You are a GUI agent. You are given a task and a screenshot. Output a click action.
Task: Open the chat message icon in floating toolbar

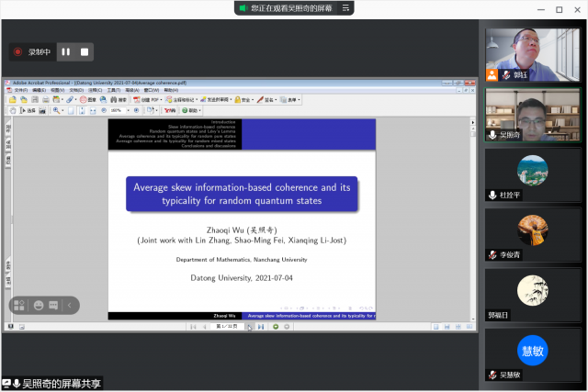point(53,305)
